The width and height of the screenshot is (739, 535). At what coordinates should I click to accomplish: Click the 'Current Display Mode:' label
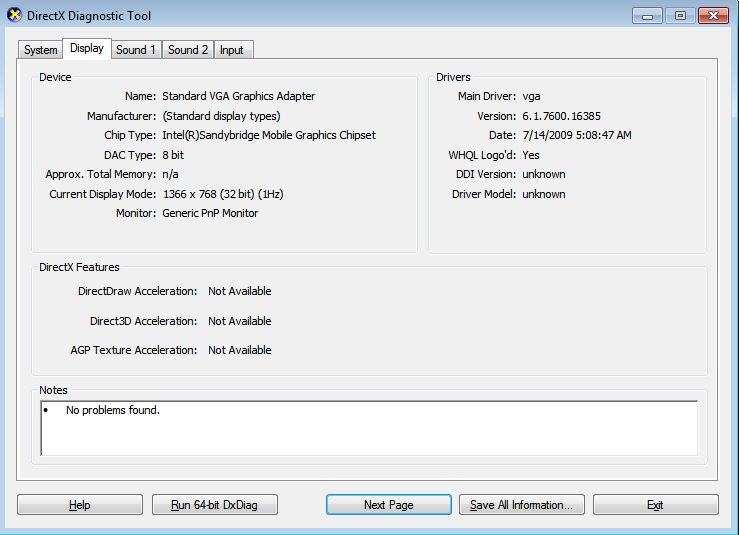coord(103,194)
